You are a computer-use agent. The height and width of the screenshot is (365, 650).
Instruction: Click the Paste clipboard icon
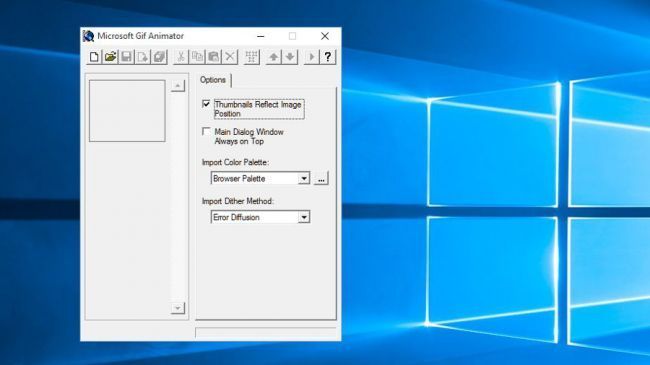pyautogui.click(x=213, y=57)
